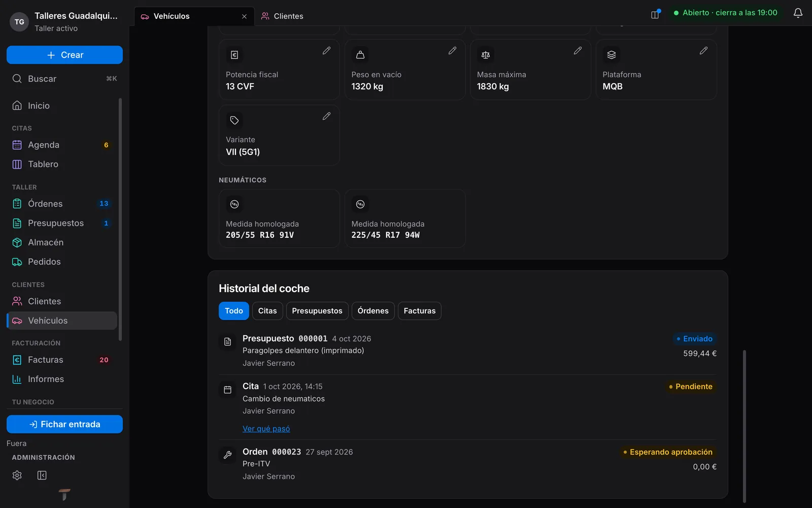Switch to the Clientes tab
The image size is (812, 508).
(x=282, y=16)
